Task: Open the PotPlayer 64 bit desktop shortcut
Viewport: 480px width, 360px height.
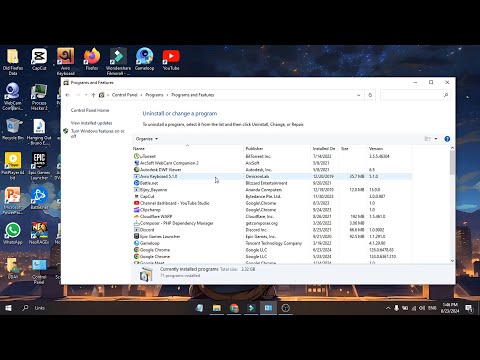Action: click(13, 166)
